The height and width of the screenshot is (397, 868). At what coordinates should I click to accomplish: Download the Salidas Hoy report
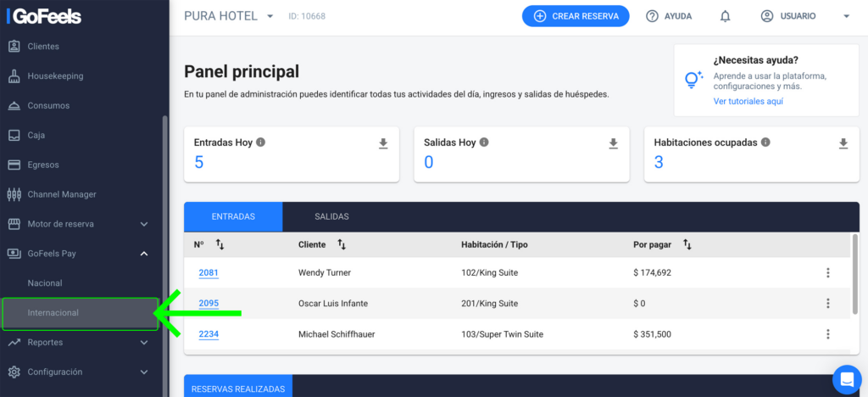pyautogui.click(x=614, y=144)
